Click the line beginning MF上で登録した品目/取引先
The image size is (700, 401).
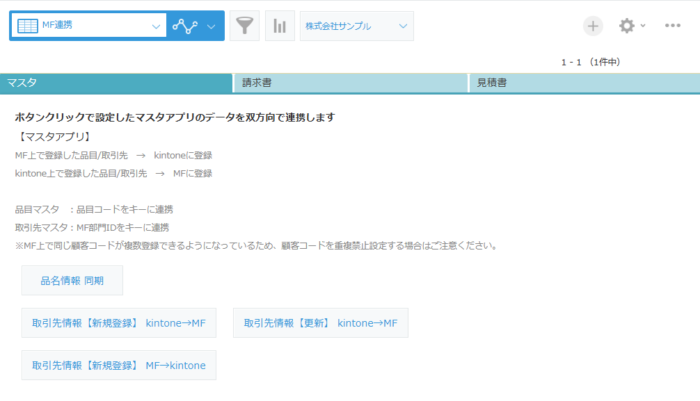pyautogui.click(x=114, y=155)
